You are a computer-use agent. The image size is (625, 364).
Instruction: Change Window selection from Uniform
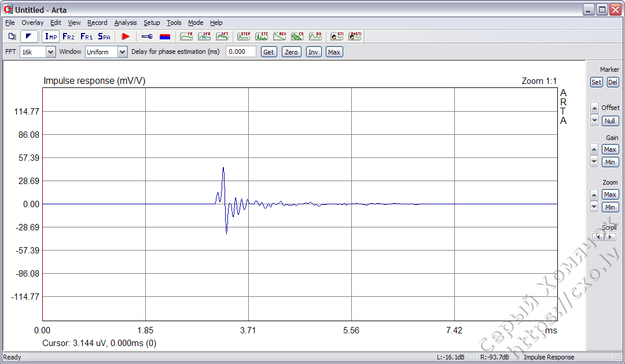coord(122,52)
